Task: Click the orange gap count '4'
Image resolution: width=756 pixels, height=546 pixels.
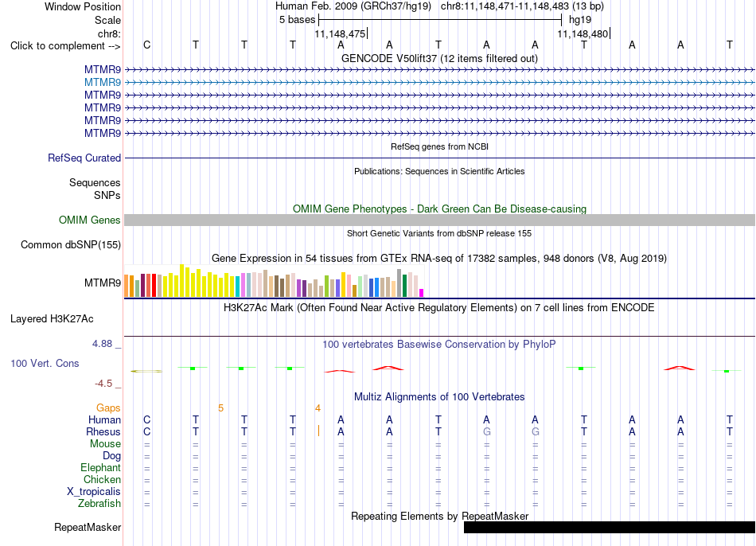Action: coord(318,408)
